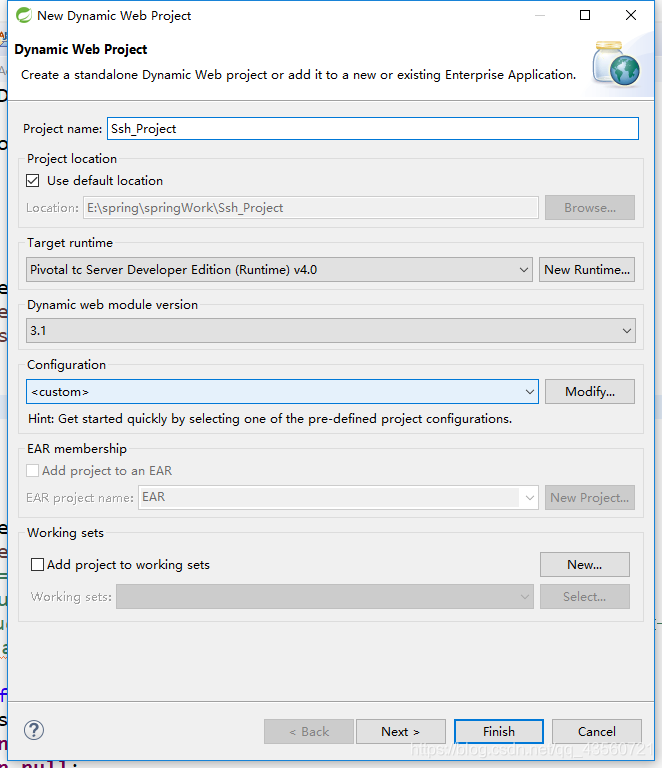
Task: Click the New Project... button
Action: click(590, 498)
